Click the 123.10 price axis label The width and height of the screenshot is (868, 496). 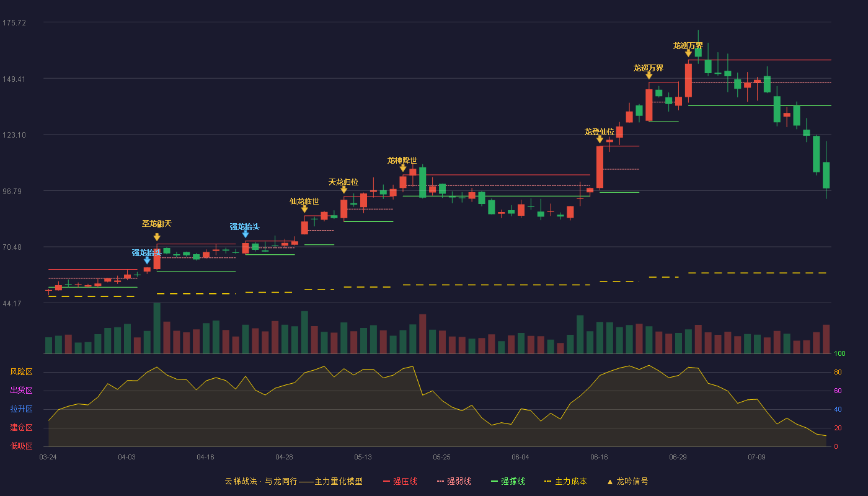coord(14,135)
